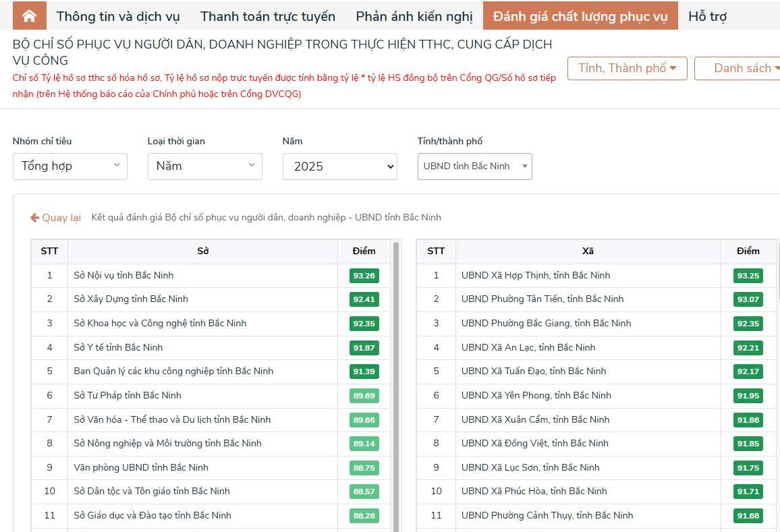
Task: Open the Nhóm chỉ tiêu Tổng hợp dropdown
Action: click(69, 166)
